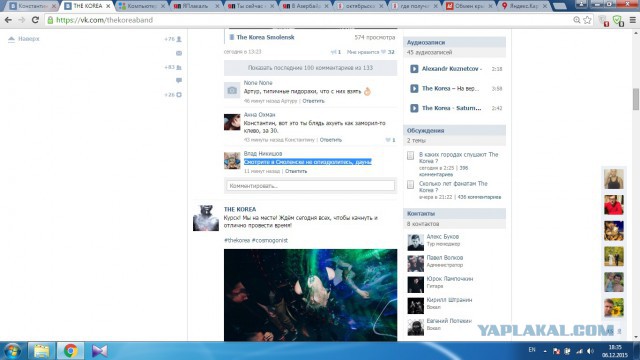
Task: Click the network tray icon
Action: pos(580,351)
